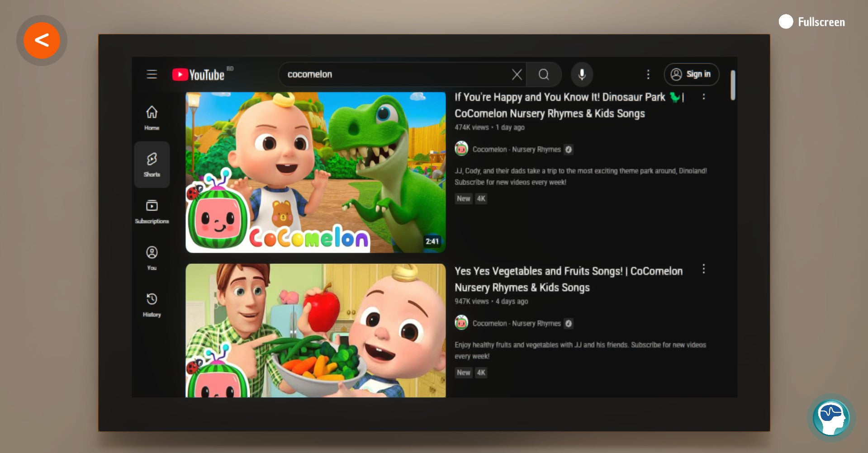The image size is (868, 453).
Task: Open options for the Dinosaur Park video
Action: (703, 97)
